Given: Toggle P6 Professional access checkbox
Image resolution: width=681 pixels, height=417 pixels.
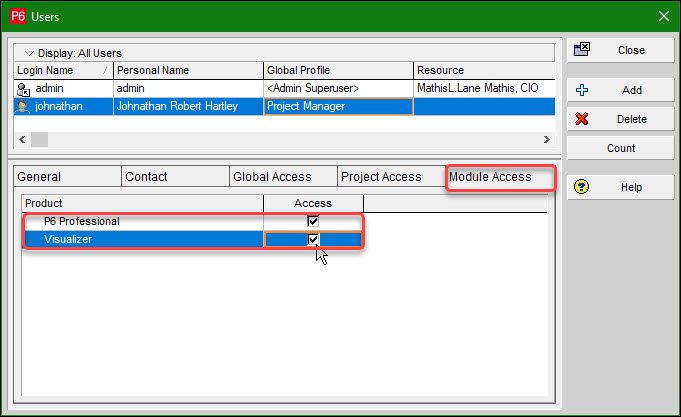Looking at the screenshot, I should (x=313, y=221).
